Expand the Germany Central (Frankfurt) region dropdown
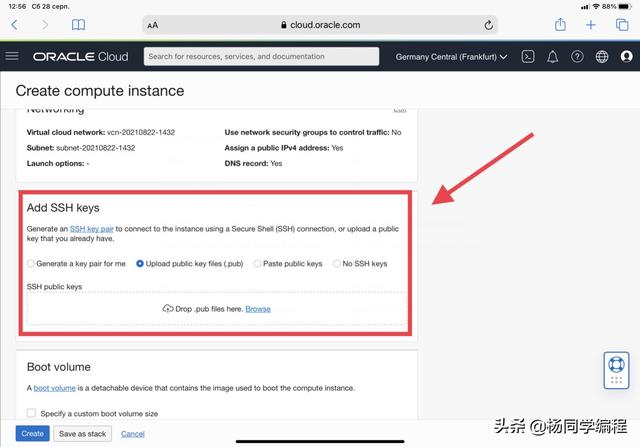The width and height of the screenshot is (640, 447). click(451, 57)
